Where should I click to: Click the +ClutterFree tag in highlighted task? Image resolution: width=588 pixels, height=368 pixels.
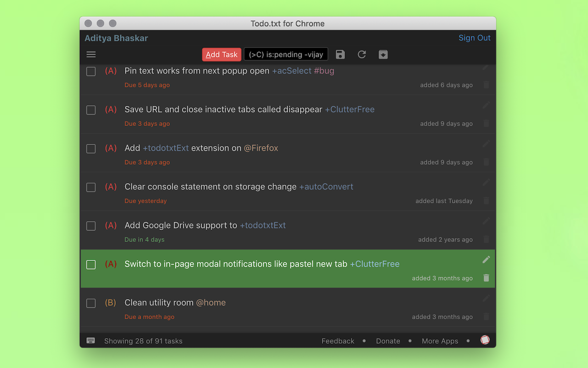coord(375,264)
